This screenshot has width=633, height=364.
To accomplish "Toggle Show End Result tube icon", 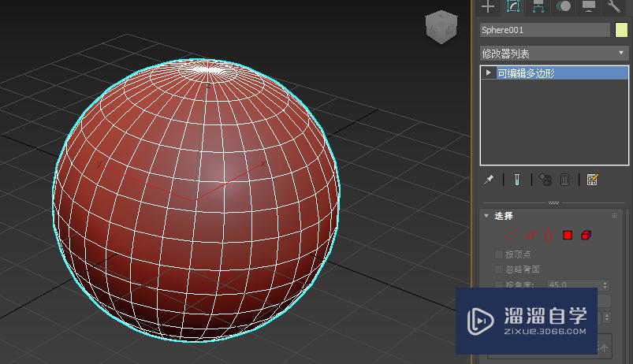I will [x=517, y=180].
